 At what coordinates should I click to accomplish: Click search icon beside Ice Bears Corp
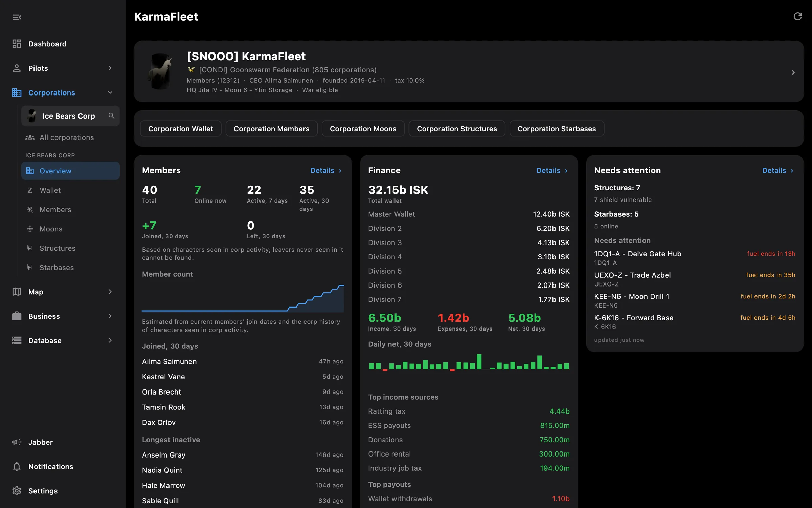111,116
